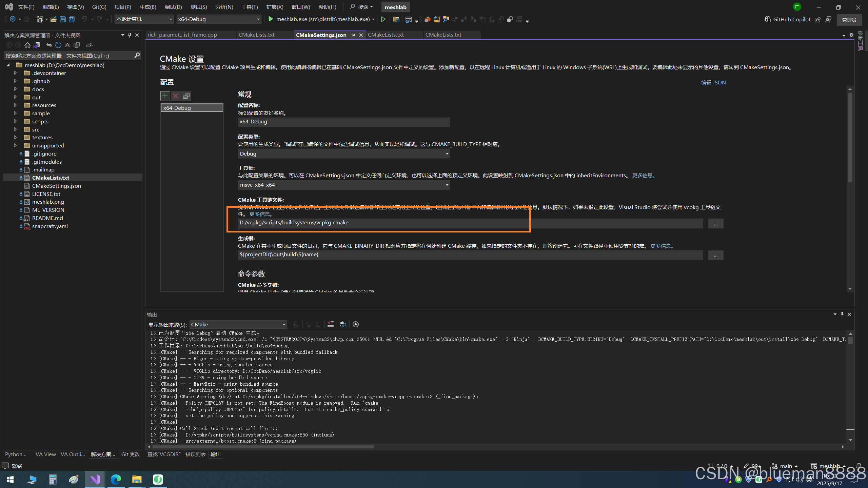Toggle auto-hide pin on Solution Explorer panel
The height and width of the screenshot is (488, 868).
[x=130, y=35]
